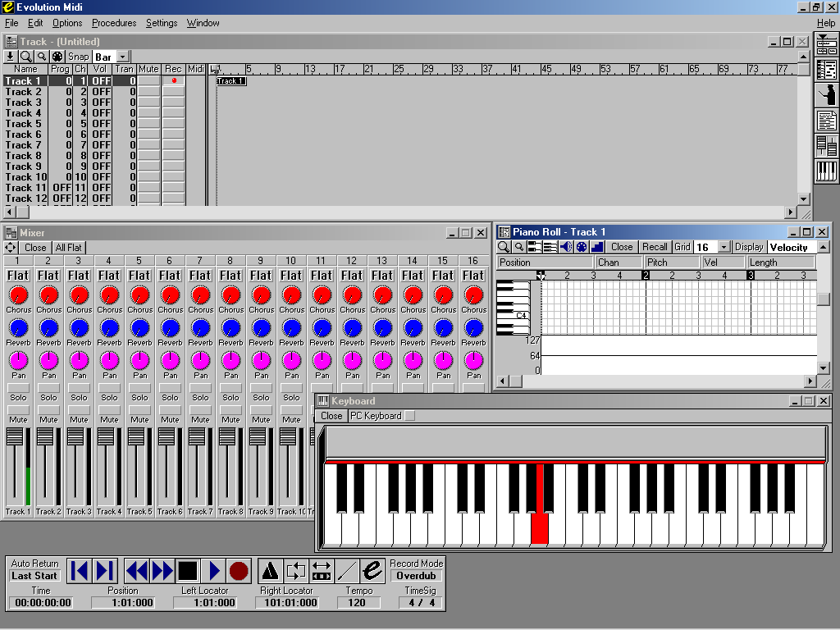Screen dimensions: 840x630
Task: Click the MIDI connector icon in Track toolbar
Action: pos(57,57)
